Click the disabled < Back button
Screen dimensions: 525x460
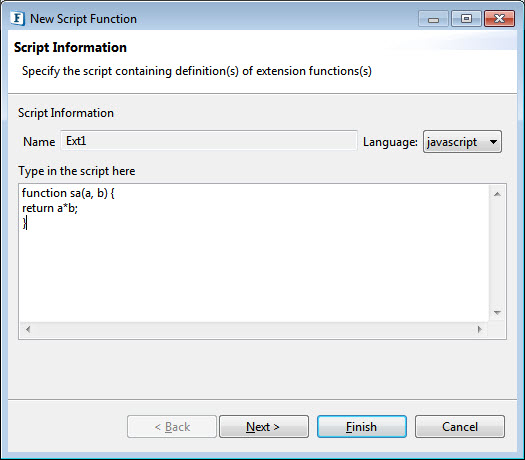(x=172, y=427)
